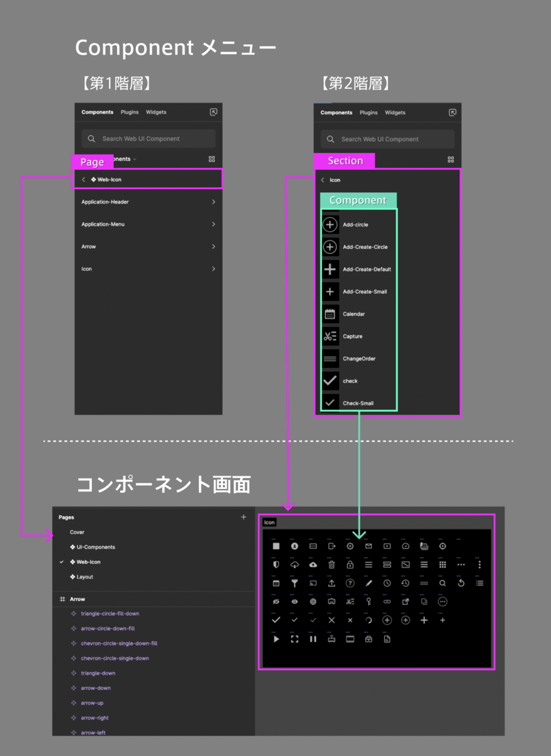Select the gear settings icon in Icon frame
This screenshot has width=551, height=756.
[x=350, y=546]
